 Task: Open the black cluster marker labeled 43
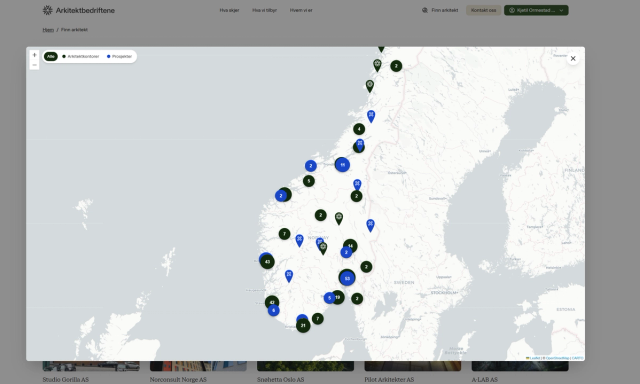click(x=267, y=262)
